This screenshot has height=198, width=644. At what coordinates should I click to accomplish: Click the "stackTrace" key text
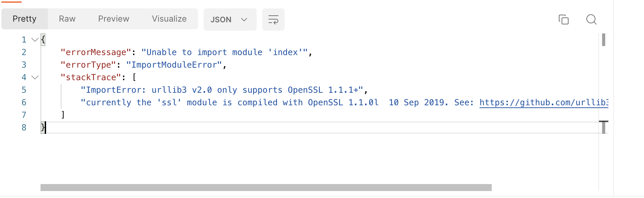[x=91, y=77]
